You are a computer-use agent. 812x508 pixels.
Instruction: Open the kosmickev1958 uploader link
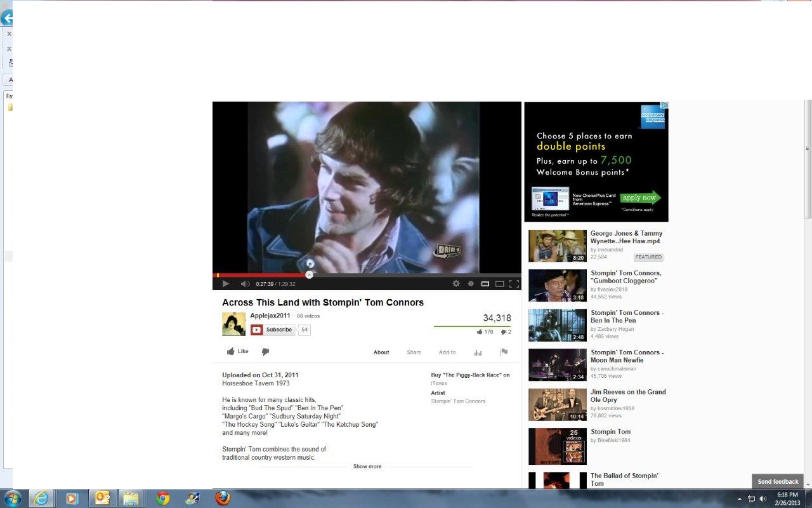[616, 408]
